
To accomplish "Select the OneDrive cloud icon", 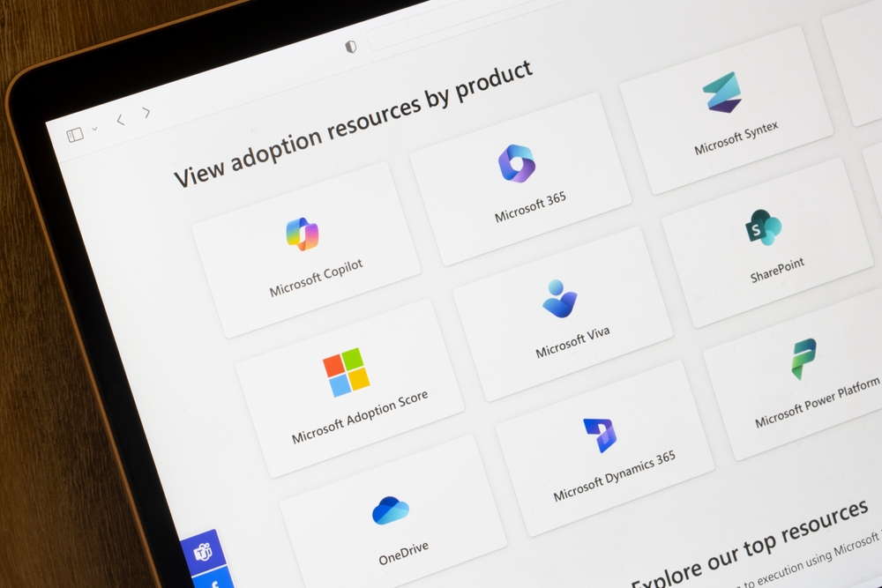I will tap(388, 512).
